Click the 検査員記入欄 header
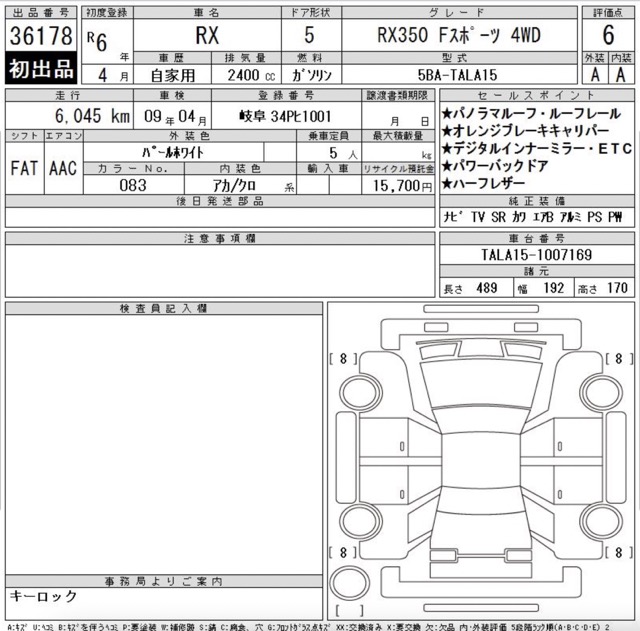The image size is (640, 631). click(164, 309)
